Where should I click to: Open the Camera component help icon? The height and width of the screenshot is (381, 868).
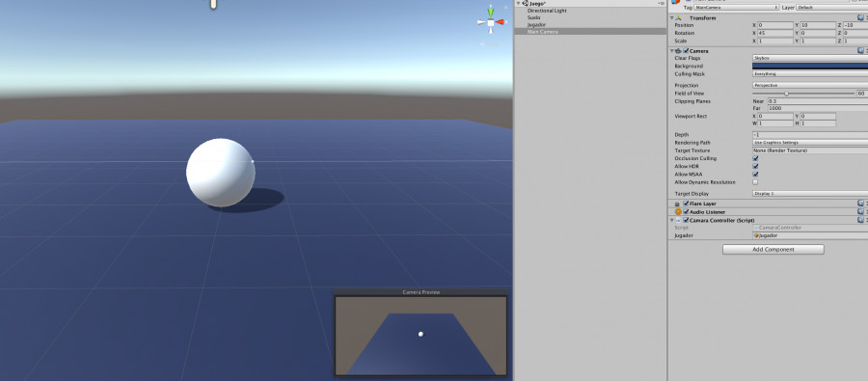(x=860, y=50)
